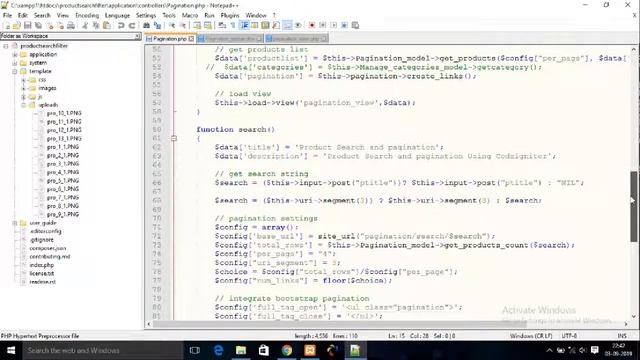Click the Paste clipboard toolbar icon
The height and width of the screenshot is (360, 640).
[x=107, y=25]
